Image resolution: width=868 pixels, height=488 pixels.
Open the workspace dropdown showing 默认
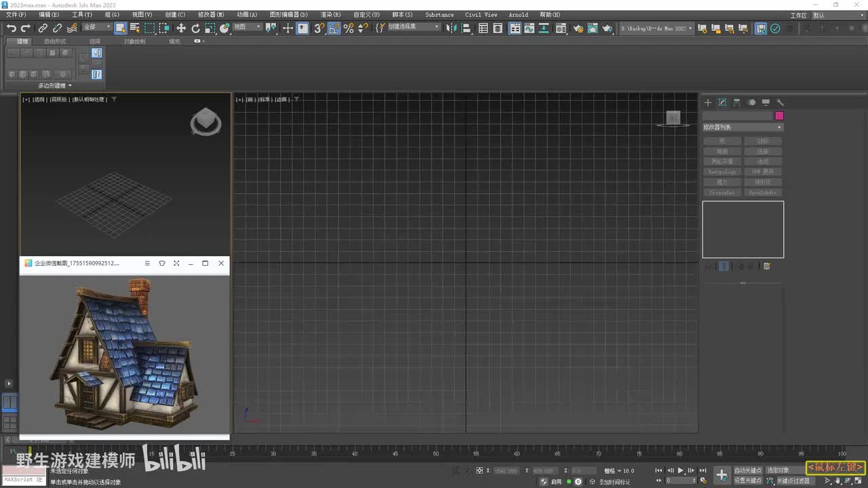click(x=837, y=16)
